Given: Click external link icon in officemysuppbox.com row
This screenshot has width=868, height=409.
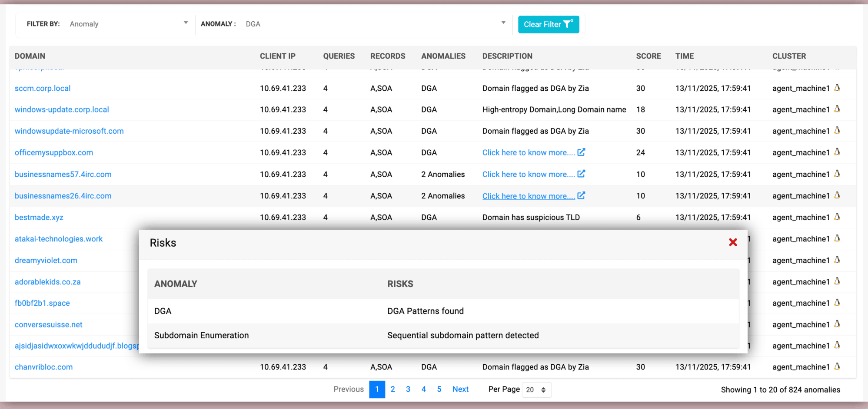Looking at the screenshot, I should (581, 152).
